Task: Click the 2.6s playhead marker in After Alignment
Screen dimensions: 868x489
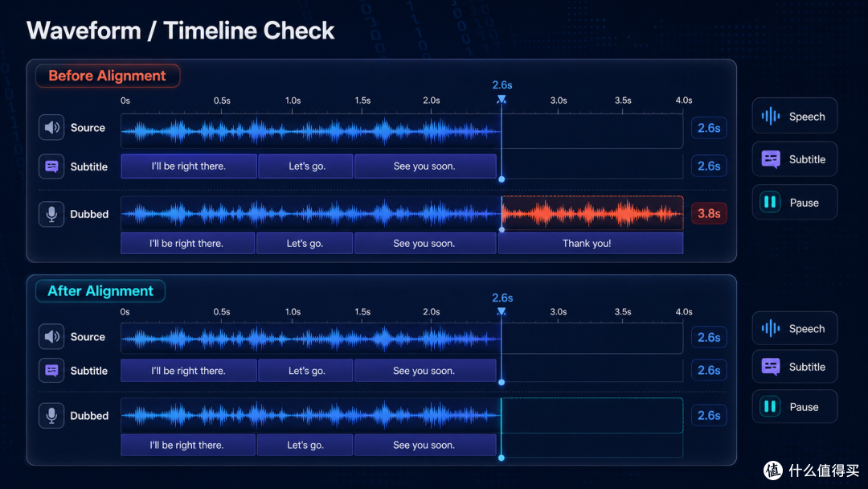Action: tap(502, 312)
